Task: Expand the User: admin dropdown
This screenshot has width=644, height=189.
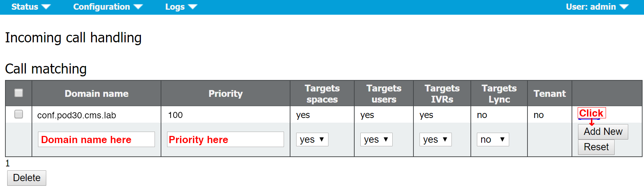Action: tap(597, 7)
